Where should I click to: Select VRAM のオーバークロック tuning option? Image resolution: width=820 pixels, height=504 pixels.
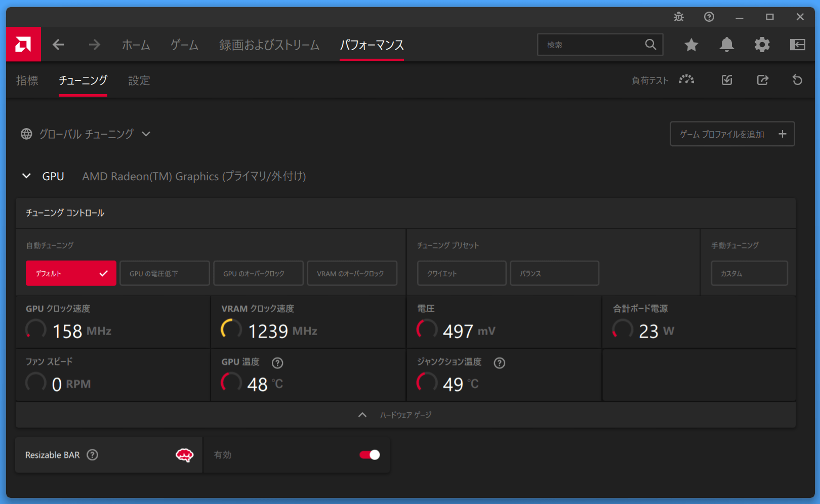[352, 273]
